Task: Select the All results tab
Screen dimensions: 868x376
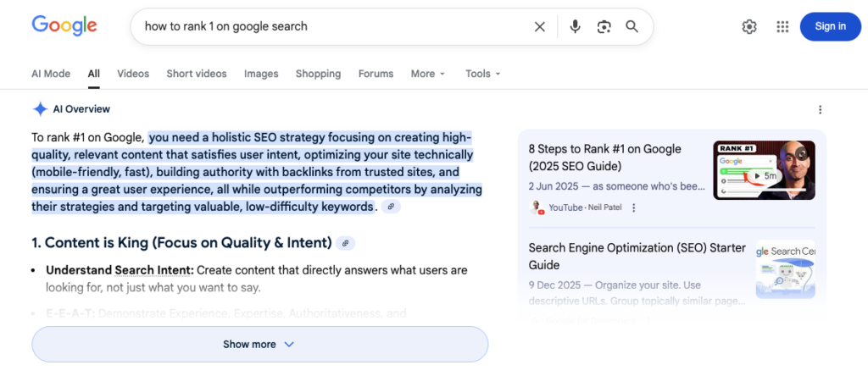Action: (93, 74)
